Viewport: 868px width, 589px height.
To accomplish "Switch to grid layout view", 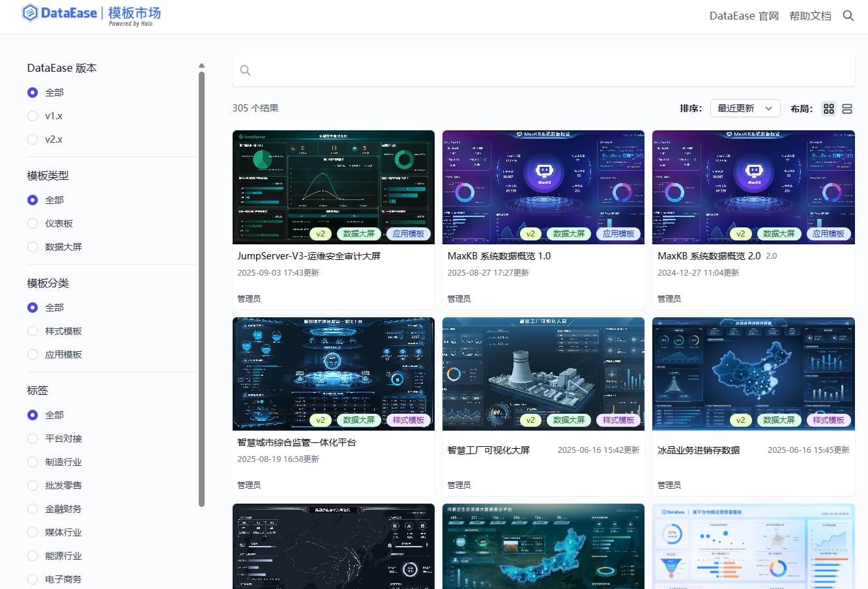I will 828,109.
